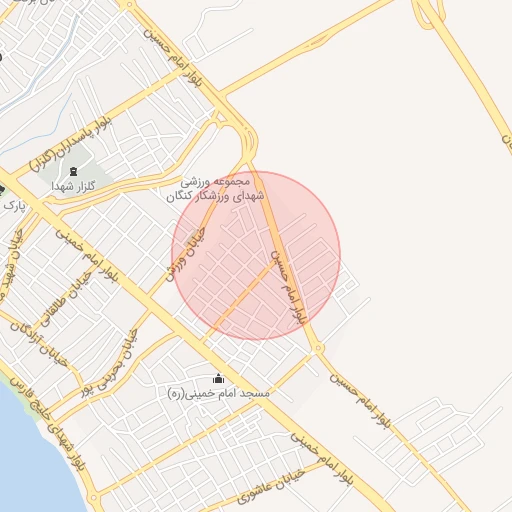
Task: Click the mosque icon above مسجد امام خمینی
Action: tap(218, 378)
